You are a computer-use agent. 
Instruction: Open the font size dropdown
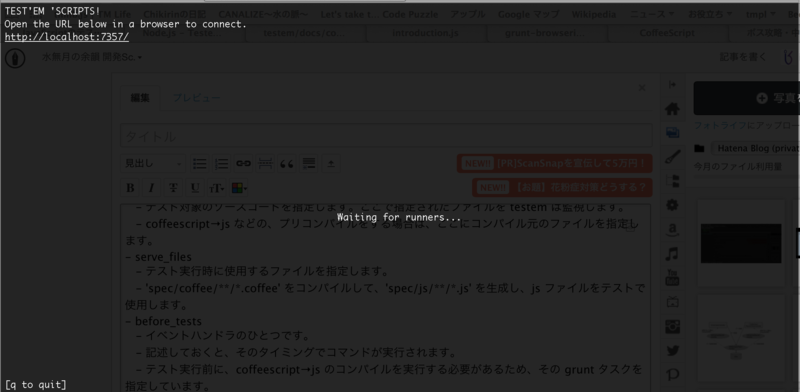(216, 188)
